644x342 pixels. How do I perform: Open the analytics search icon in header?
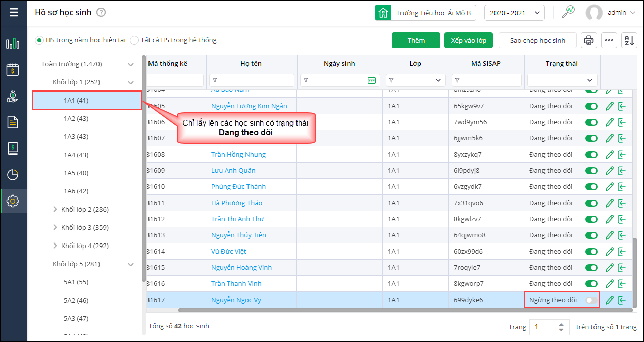pyautogui.click(x=568, y=12)
